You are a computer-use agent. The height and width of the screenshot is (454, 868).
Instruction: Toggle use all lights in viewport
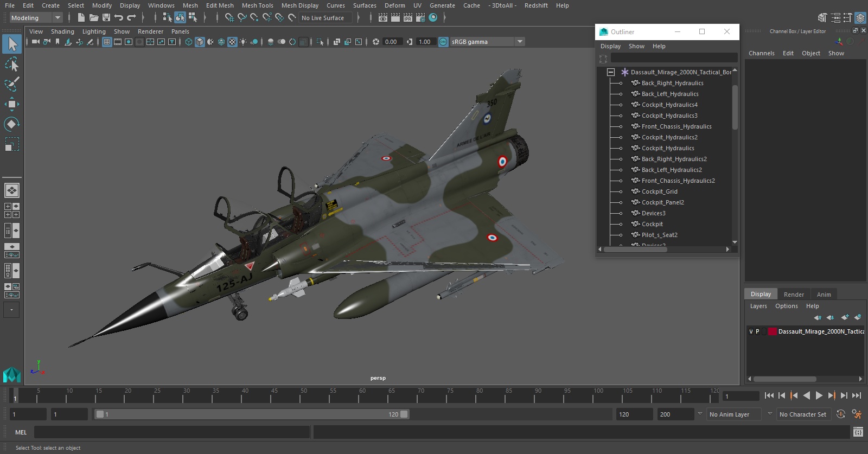click(243, 42)
